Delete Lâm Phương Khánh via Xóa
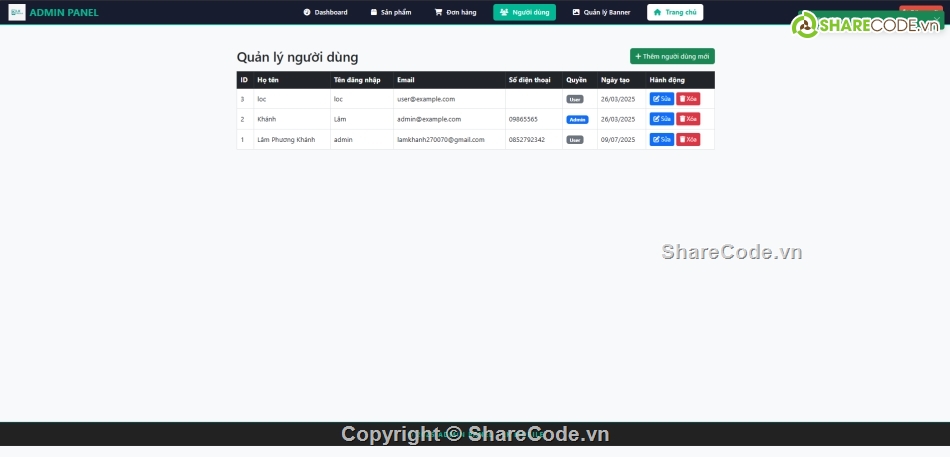Image resolution: width=950 pixels, height=457 pixels. click(688, 139)
